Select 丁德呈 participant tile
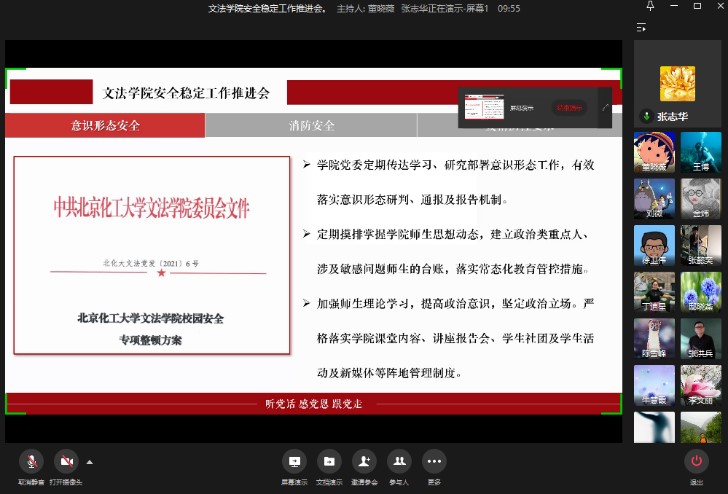 [654, 292]
